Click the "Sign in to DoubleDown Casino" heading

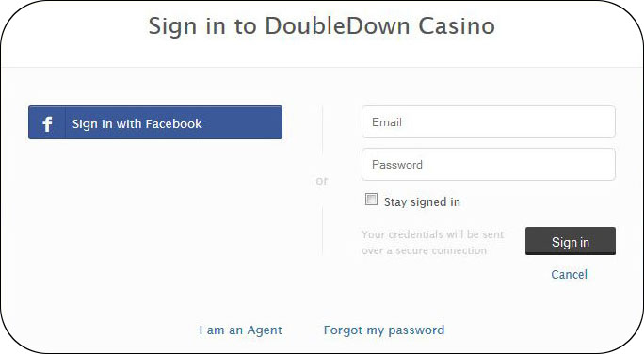[322, 25]
